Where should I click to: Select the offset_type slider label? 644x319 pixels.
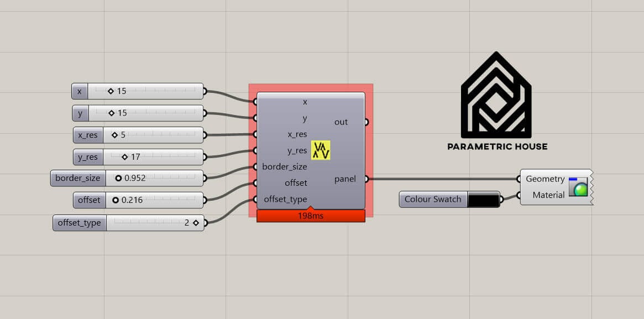coord(79,223)
